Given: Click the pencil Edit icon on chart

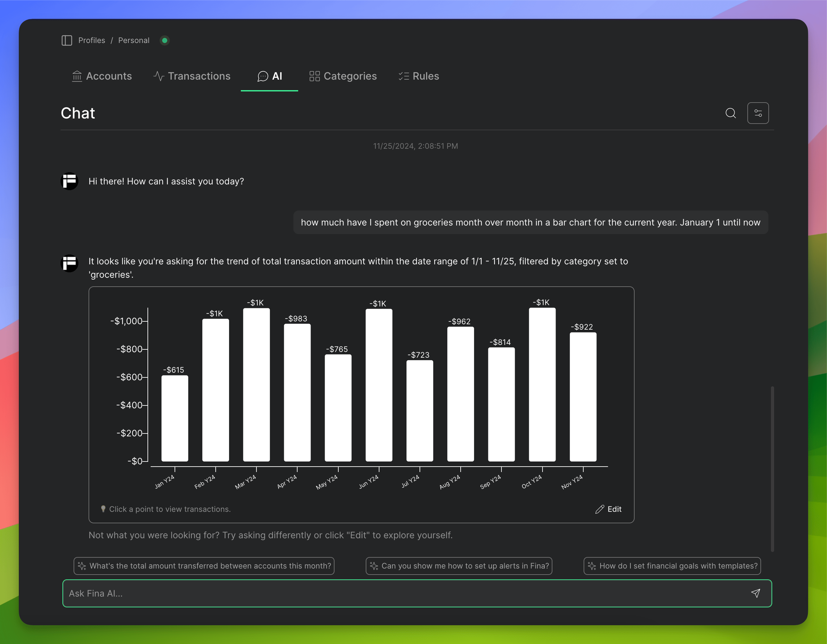Looking at the screenshot, I should (x=600, y=509).
